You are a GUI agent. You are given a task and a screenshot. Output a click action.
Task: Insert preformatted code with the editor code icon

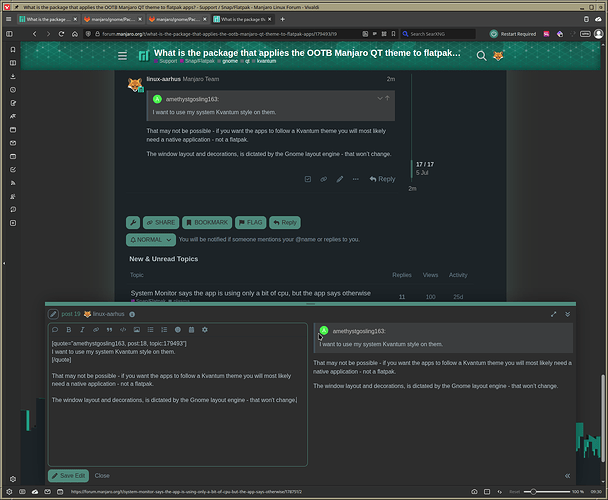click(123, 330)
